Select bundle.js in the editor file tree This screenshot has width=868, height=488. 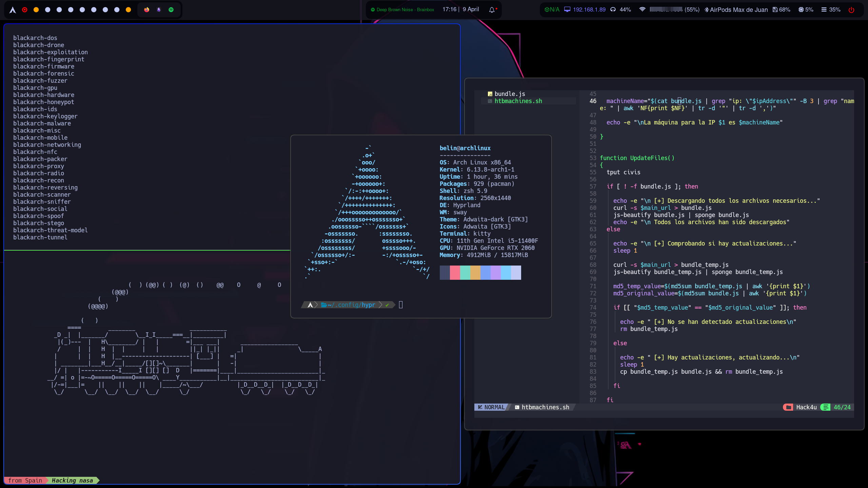(510, 94)
